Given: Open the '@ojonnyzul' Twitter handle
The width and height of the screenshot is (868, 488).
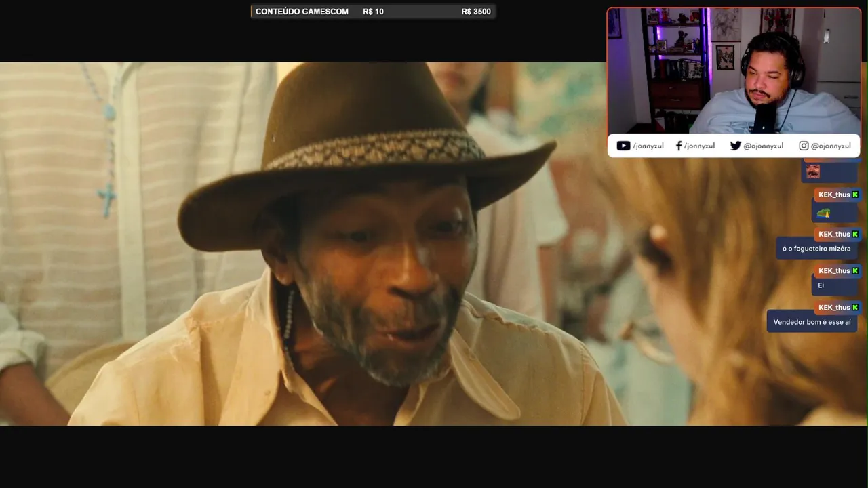Looking at the screenshot, I should pos(764,146).
